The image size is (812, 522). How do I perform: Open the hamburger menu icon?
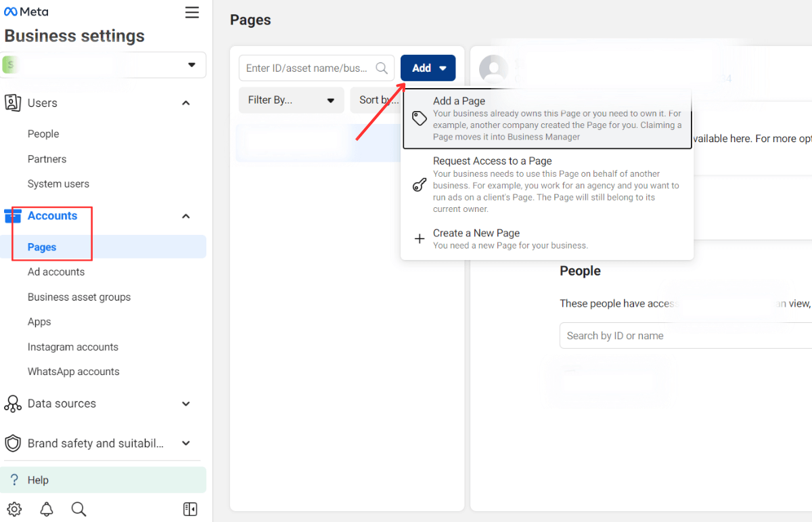coord(191,12)
